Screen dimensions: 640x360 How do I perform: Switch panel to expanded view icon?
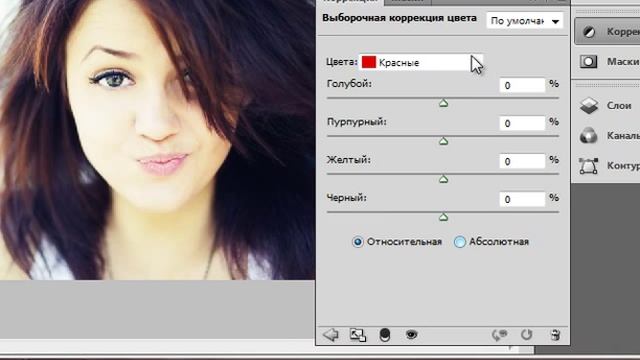pyautogui.click(x=358, y=335)
